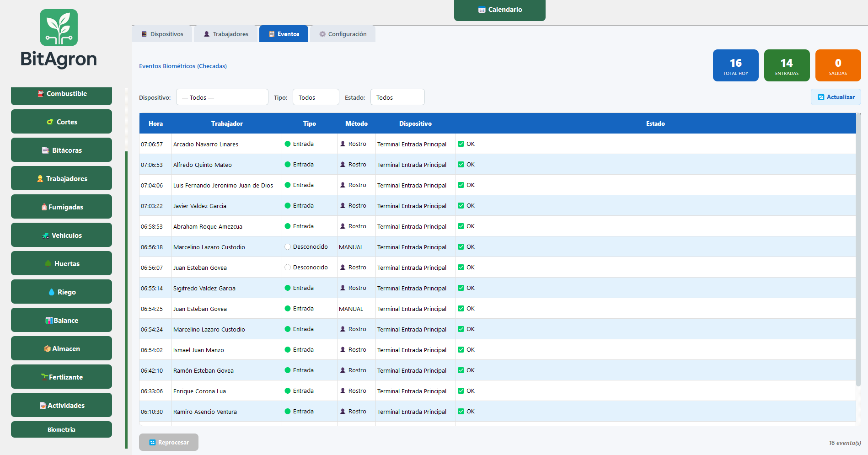Open the Fumigadas sidebar section
868x455 pixels.
tap(61, 207)
